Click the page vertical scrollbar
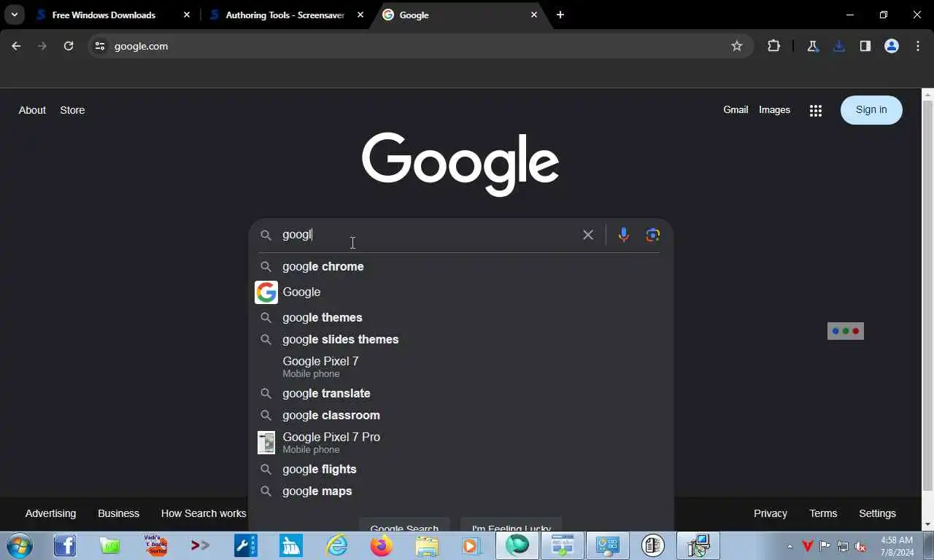The width and height of the screenshot is (934, 560). click(x=927, y=296)
